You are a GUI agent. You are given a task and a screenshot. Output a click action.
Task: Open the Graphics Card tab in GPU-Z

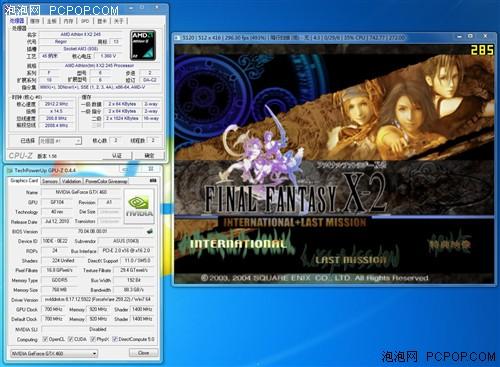tap(24, 180)
